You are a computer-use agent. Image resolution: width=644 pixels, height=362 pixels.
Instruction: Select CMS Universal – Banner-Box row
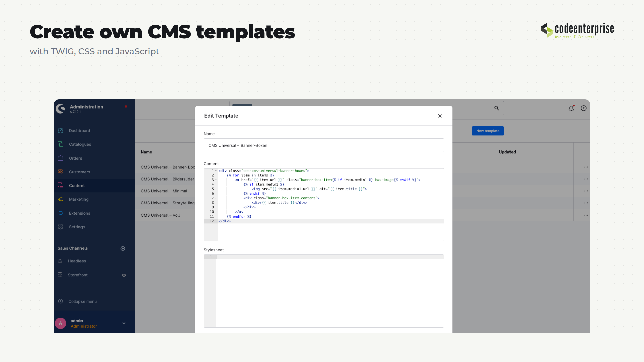tap(167, 167)
